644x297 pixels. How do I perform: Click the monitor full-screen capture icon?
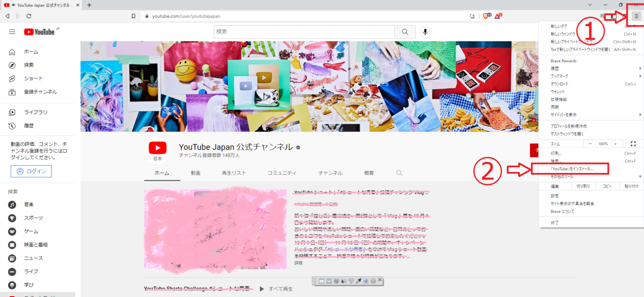(x=336, y=280)
